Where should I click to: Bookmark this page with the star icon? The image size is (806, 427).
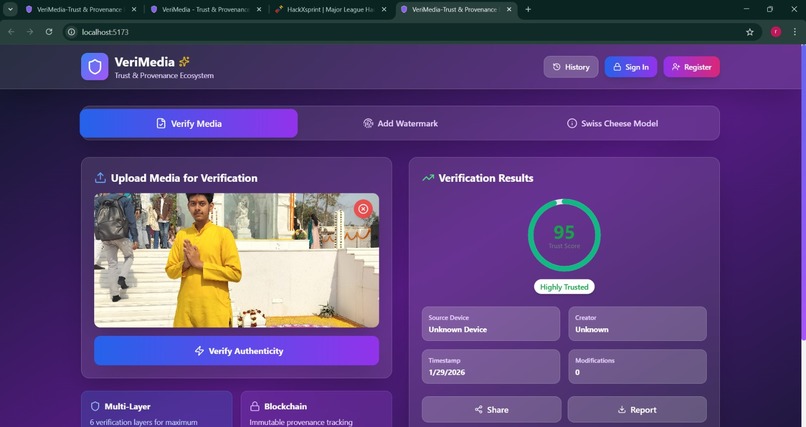[x=750, y=32]
